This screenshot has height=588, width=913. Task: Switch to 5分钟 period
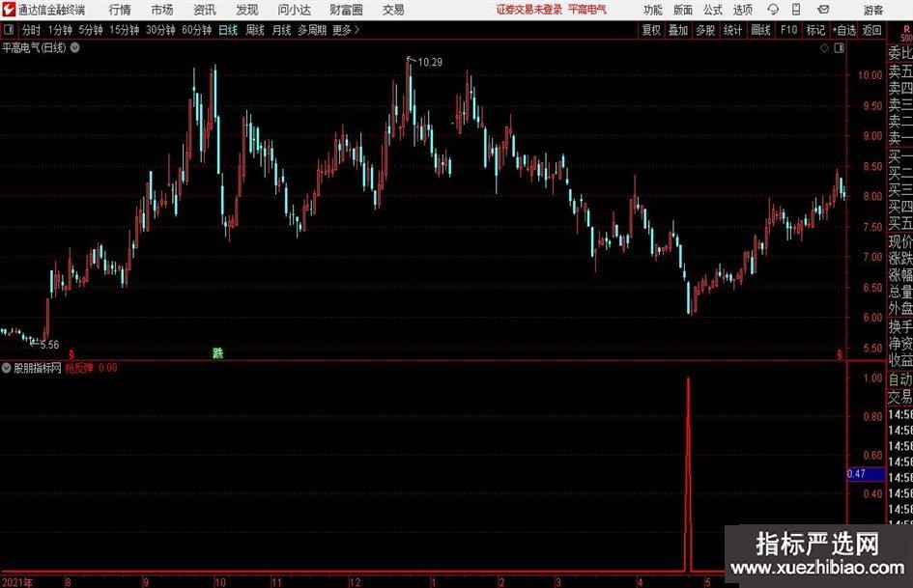90,30
